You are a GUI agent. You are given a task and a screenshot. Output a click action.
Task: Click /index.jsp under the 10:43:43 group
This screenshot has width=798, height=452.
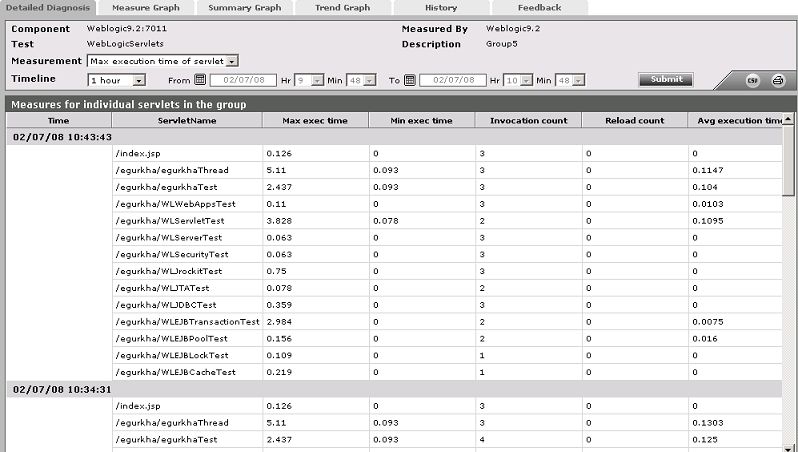tap(138, 154)
